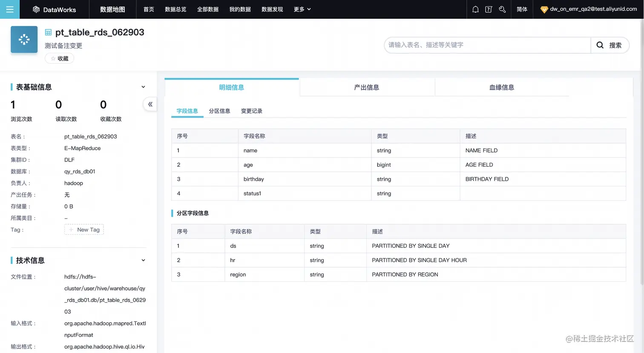Collapse the 表基础信息 section

click(x=143, y=87)
